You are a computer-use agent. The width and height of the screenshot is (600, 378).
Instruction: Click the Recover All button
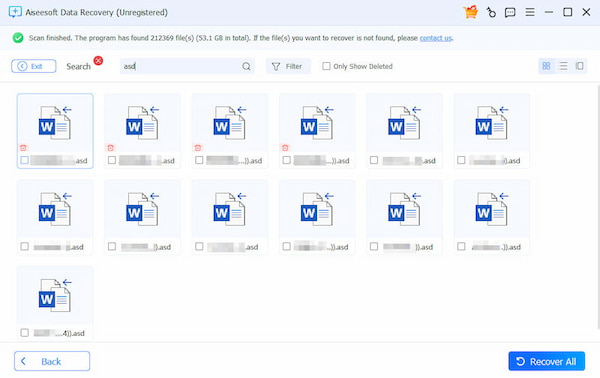coord(546,361)
